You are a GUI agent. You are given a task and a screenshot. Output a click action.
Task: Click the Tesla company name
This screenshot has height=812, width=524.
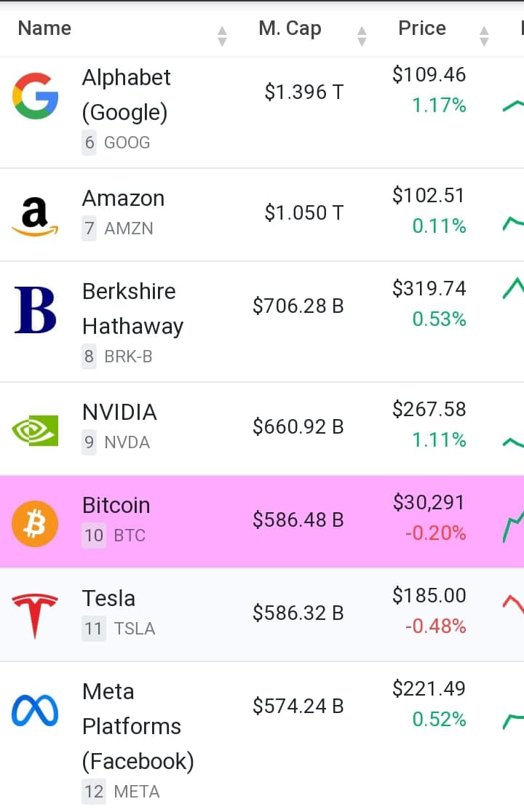[108, 598]
